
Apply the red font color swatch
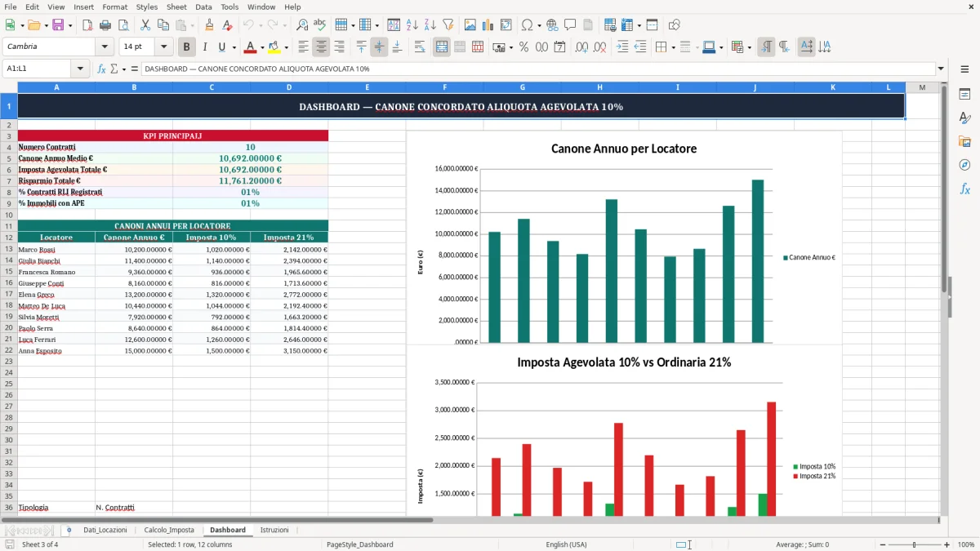coord(250,47)
